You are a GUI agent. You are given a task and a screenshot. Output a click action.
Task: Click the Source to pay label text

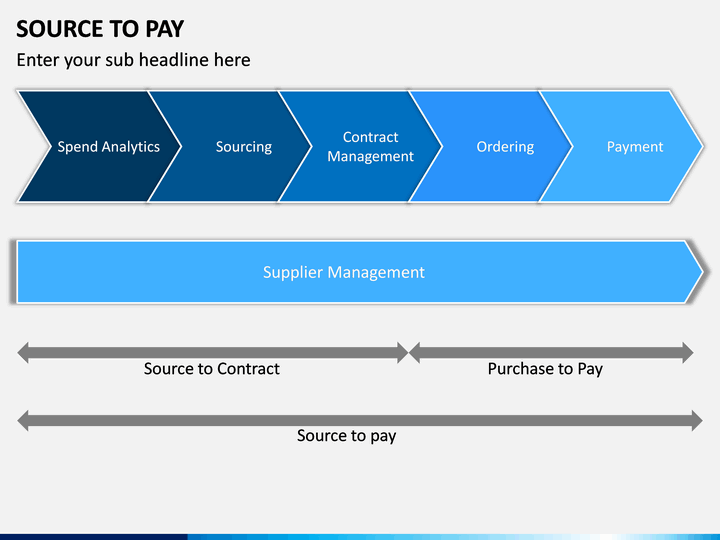346,435
